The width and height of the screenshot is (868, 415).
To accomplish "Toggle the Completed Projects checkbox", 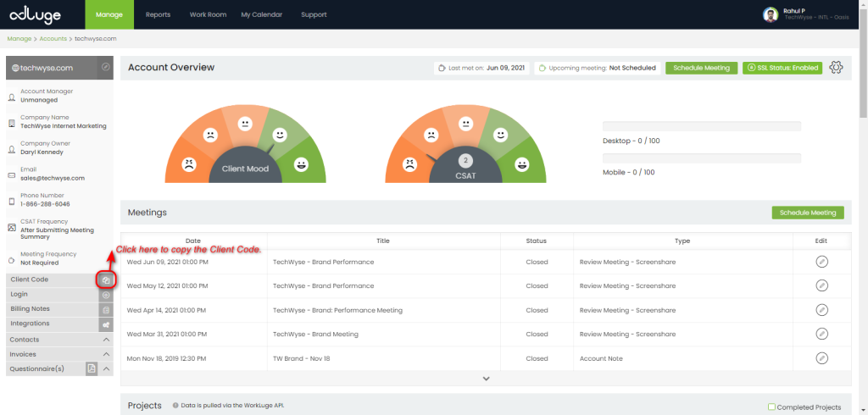I will point(771,407).
